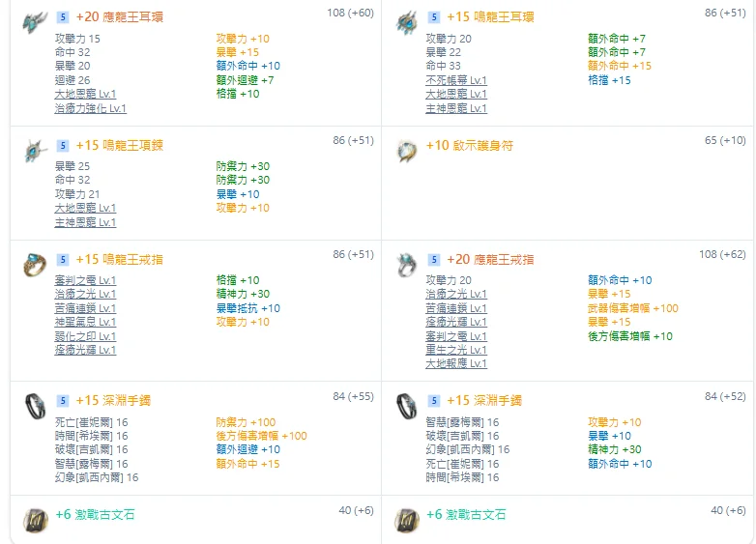Click the 重生之光 Lv.1 link
This screenshot has width=756, height=544.
[456, 350]
